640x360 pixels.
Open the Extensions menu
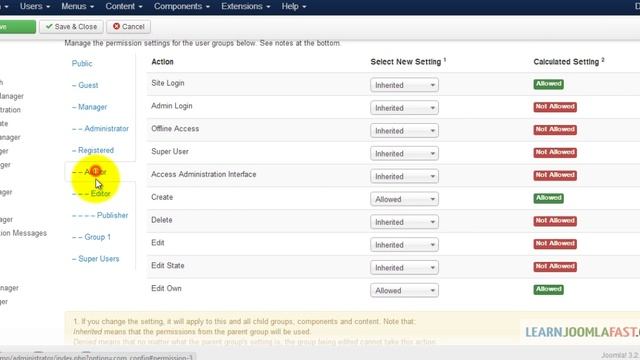[245, 7]
